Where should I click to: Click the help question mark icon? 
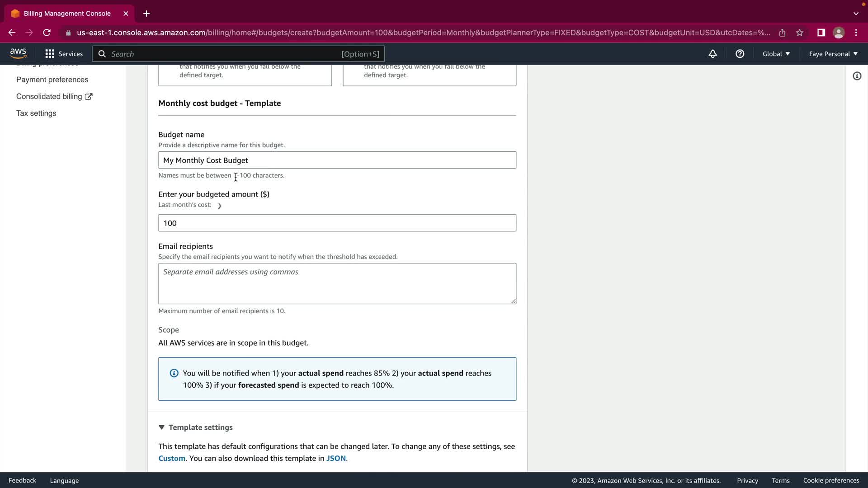pos(740,54)
